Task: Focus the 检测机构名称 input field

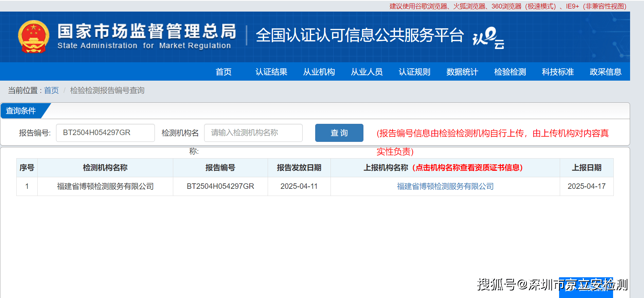Action: point(253,133)
